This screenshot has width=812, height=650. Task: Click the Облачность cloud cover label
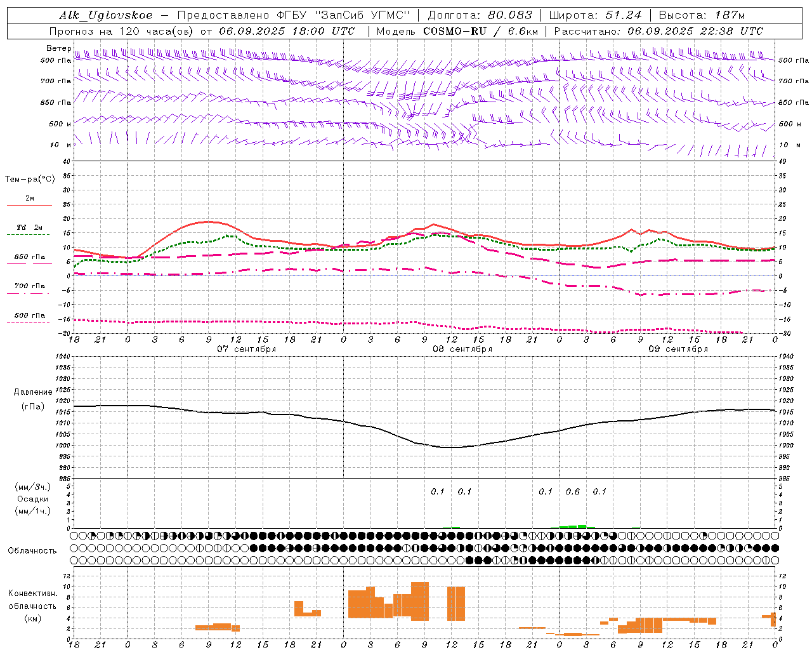click(x=32, y=551)
